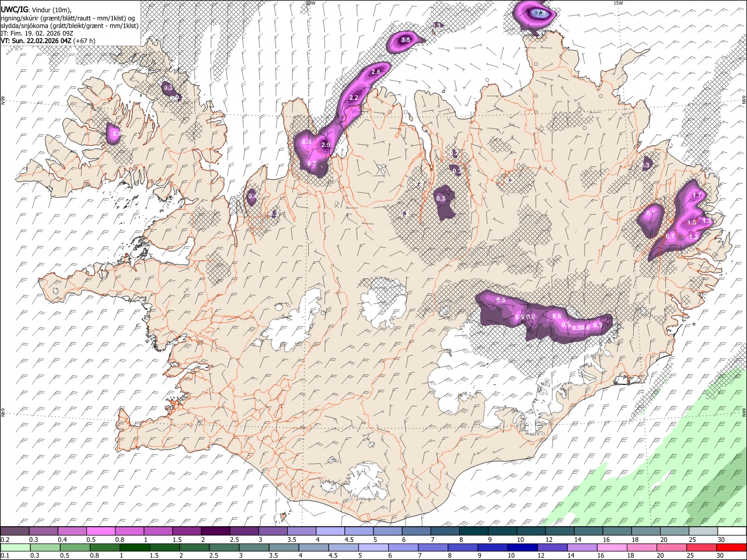Screen dimensions: 747x560
Task: Click the 20W longitude label
Action: 311,3
